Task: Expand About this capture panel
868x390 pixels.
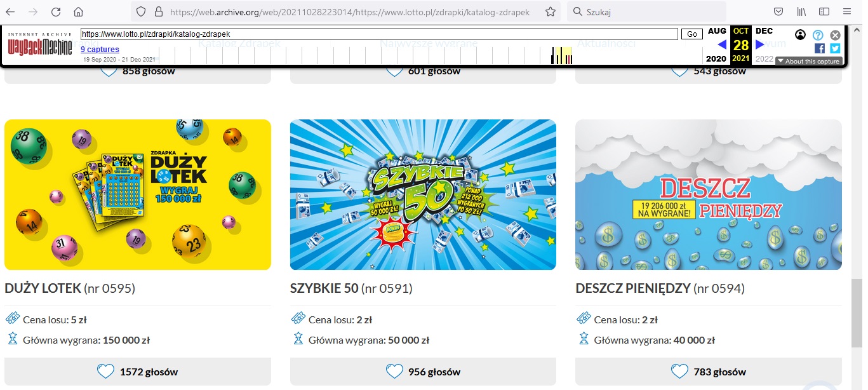Action: coord(809,62)
